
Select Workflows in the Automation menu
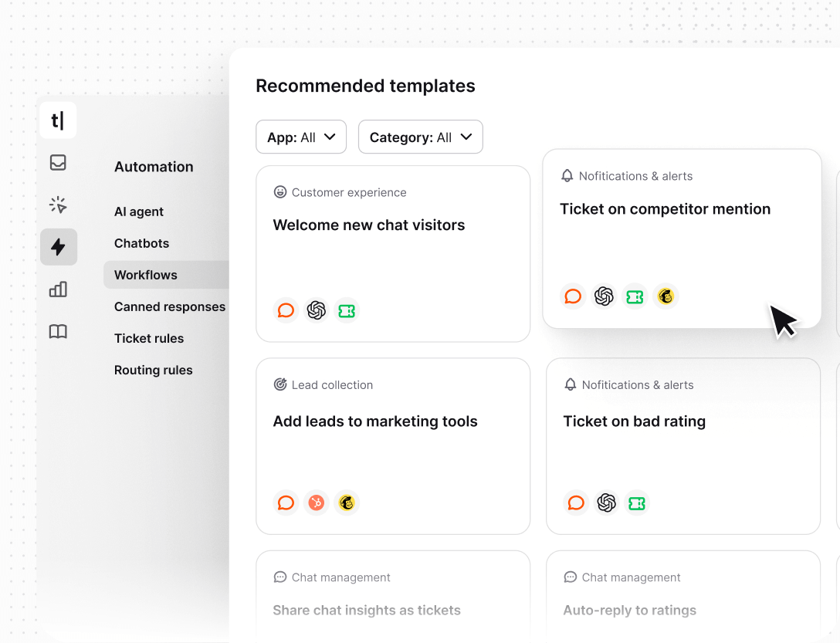coord(146,274)
